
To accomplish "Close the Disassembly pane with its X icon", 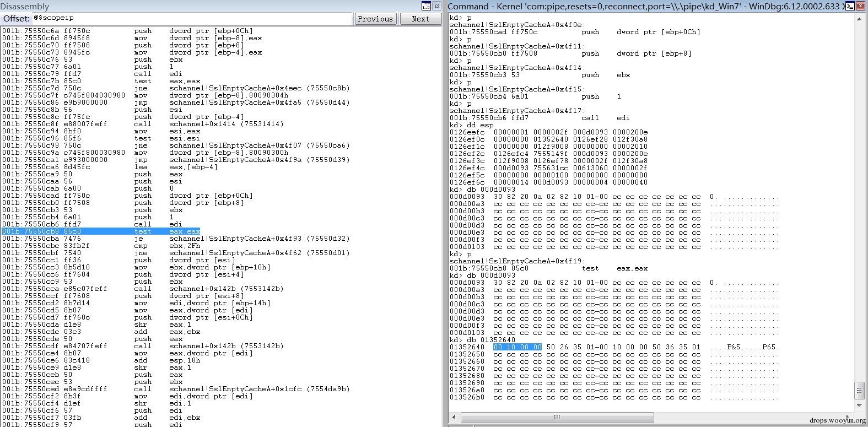I will (x=436, y=6).
